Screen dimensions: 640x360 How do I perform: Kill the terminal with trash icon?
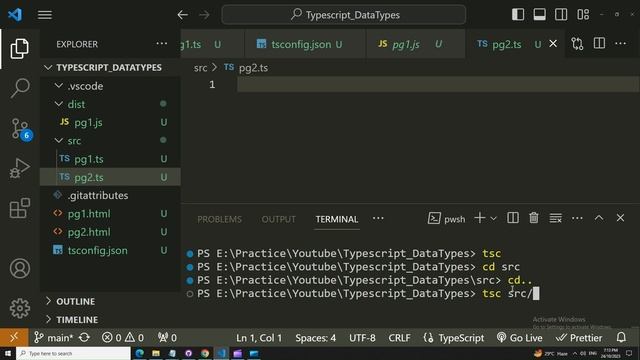point(534,218)
